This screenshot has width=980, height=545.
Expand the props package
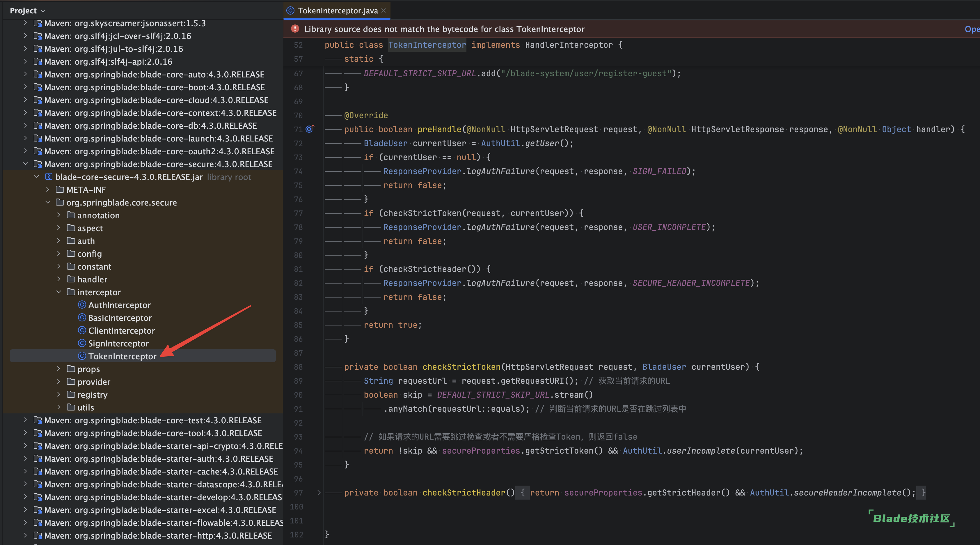tap(58, 369)
